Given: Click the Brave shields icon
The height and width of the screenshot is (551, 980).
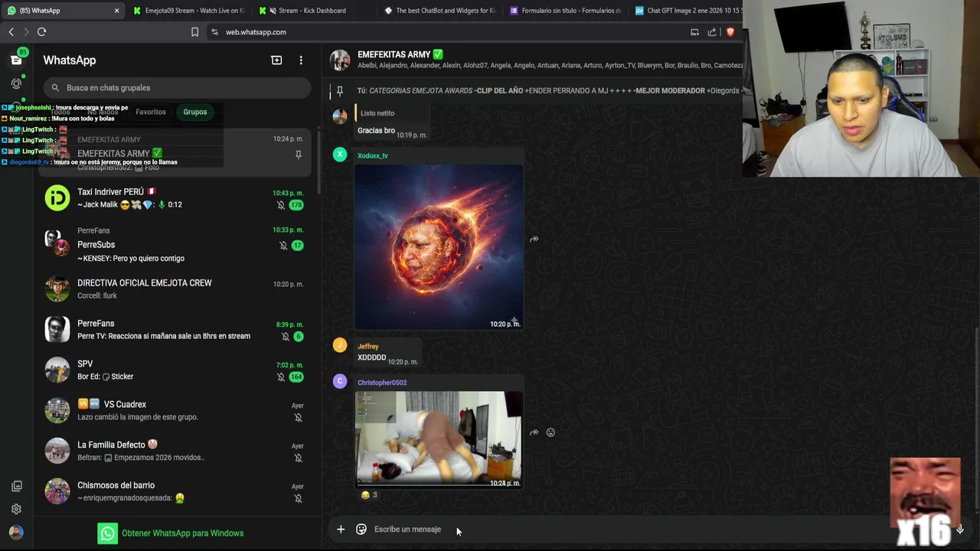Looking at the screenshot, I should [730, 31].
